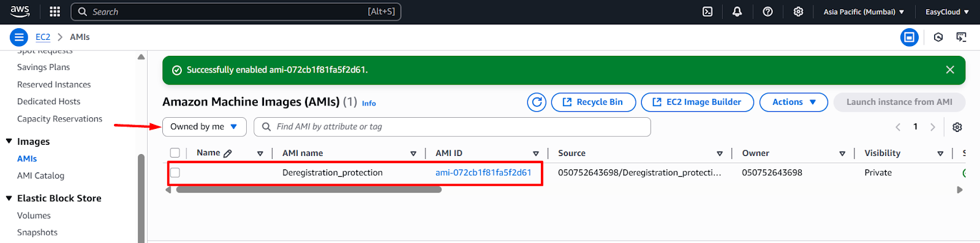Screen dimensions: 980x243
Task: Sort by Visibility column arrow
Action: tap(940, 154)
